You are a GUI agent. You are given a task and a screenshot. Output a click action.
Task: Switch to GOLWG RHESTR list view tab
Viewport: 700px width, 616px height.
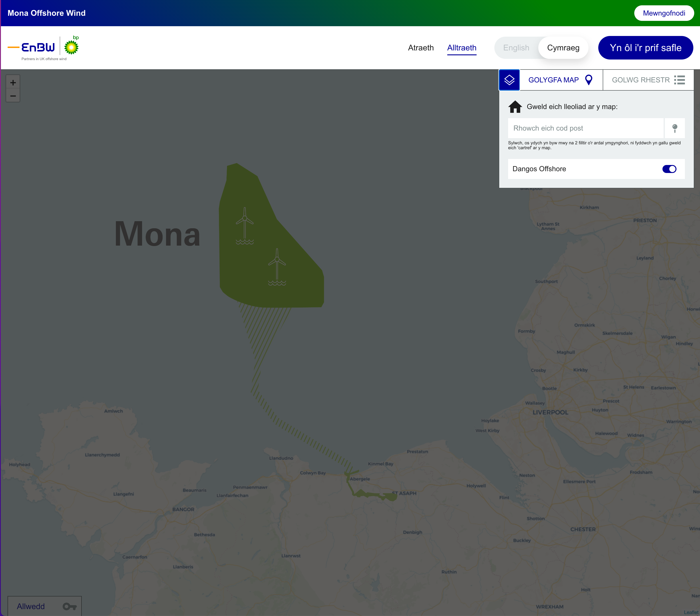648,80
